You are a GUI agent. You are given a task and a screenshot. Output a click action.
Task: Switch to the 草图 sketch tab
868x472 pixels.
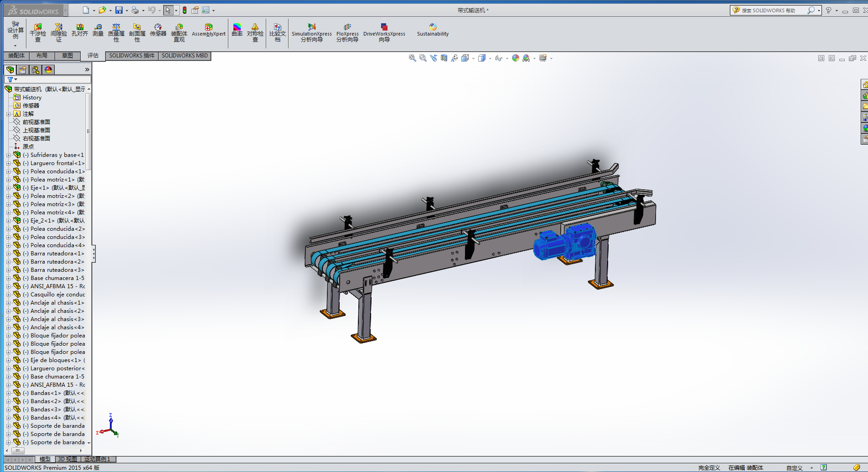pyautogui.click(x=67, y=56)
